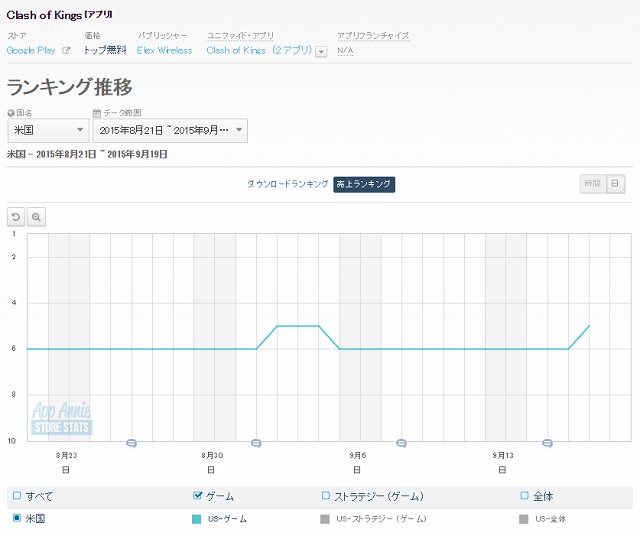
Task: Switch to ダウンロードランキング tab
Action: (x=287, y=184)
